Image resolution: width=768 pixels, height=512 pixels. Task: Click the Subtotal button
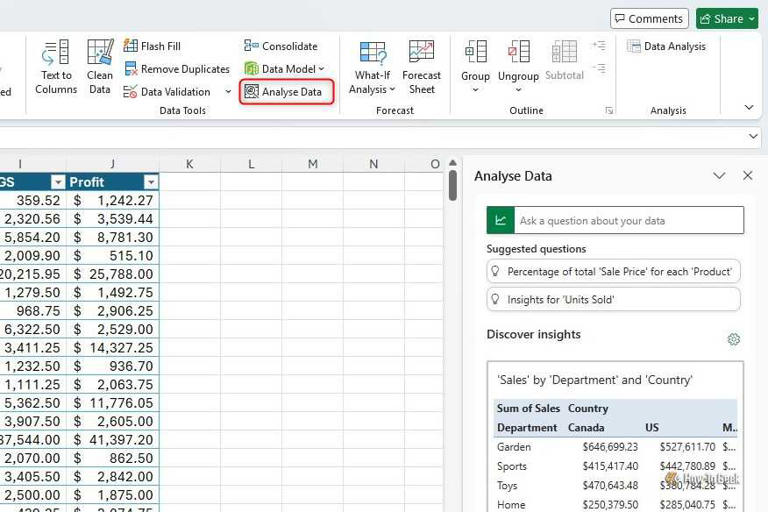tap(564, 60)
